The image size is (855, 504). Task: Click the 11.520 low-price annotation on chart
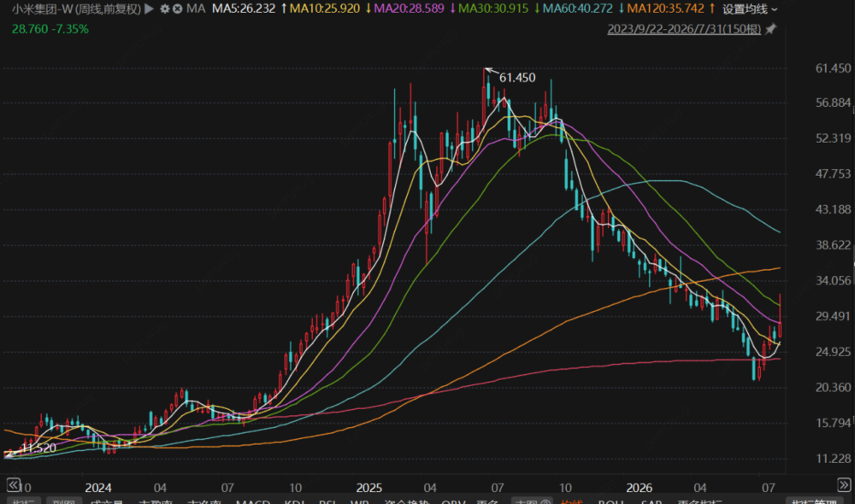click(x=38, y=448)
